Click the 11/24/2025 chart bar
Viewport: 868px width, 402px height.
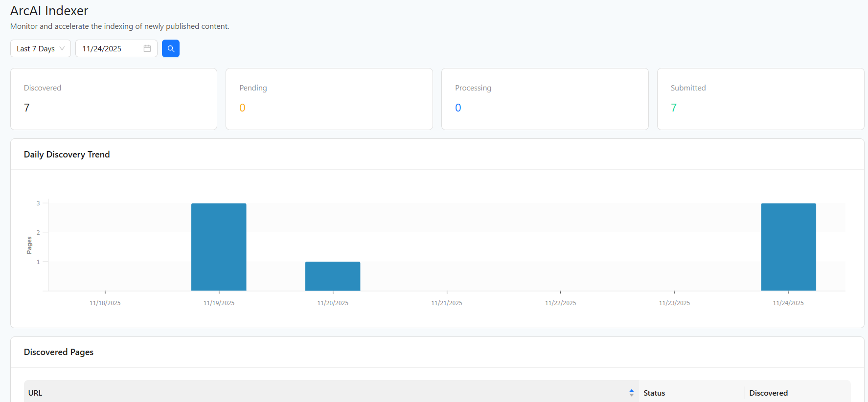pyautogui.click(x=788, y=247)
